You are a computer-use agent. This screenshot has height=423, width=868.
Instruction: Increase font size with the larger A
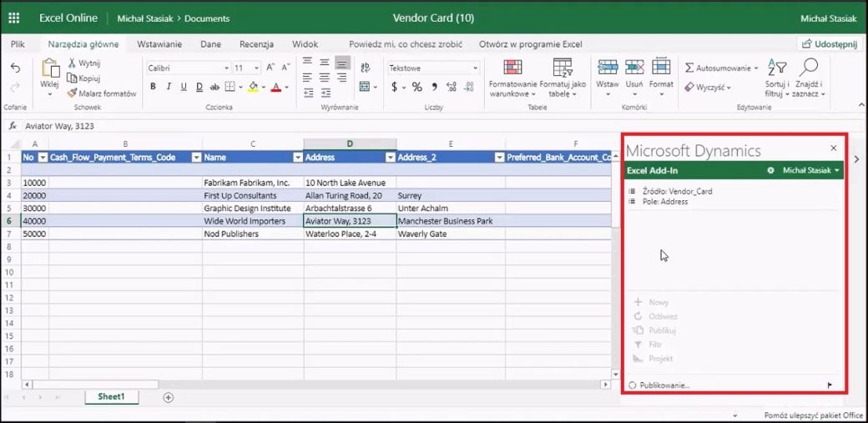(x=270, y=68)
